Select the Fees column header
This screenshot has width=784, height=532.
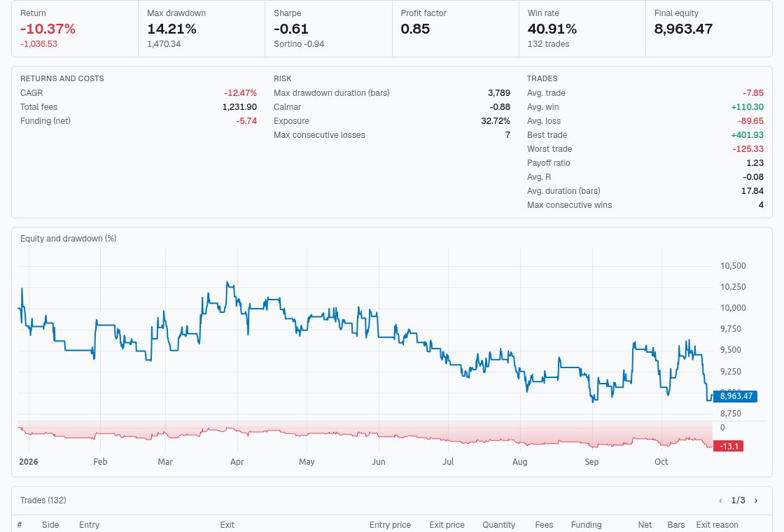tap(544, 525)
